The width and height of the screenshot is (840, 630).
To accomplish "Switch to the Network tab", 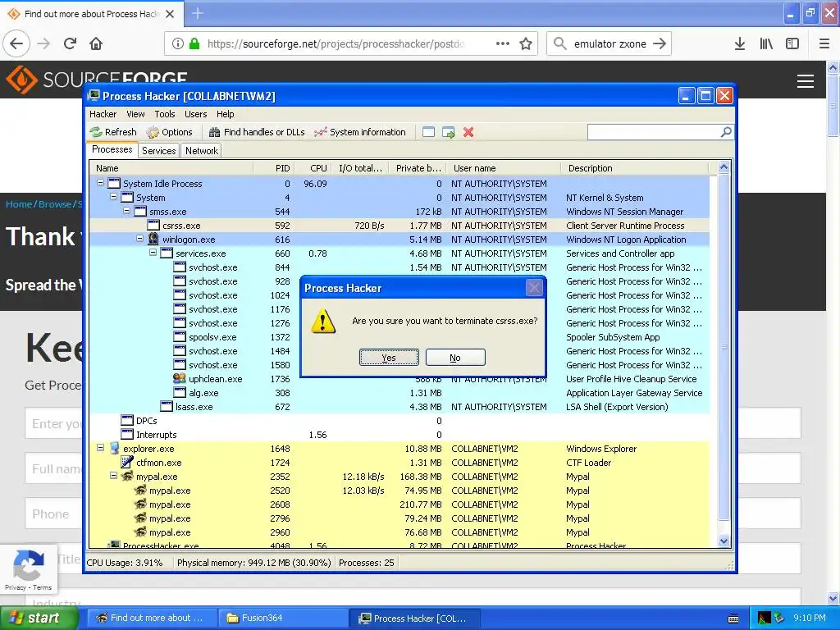I will 202,151.
